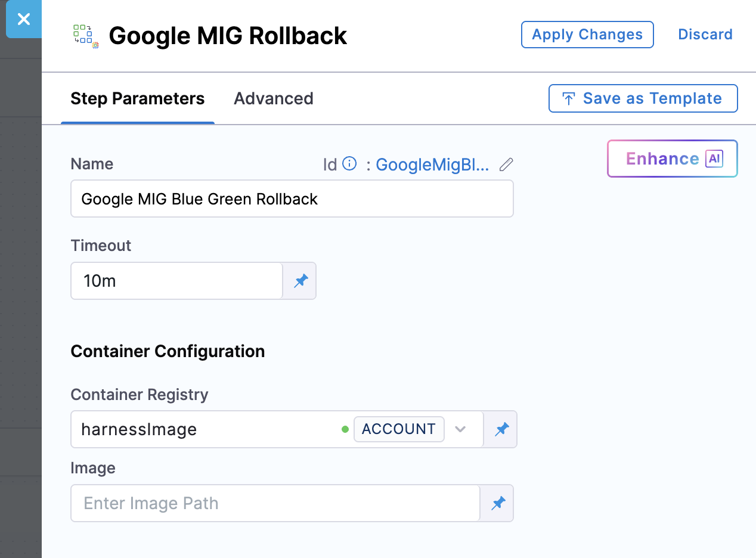Switch to the Step Parameters tab
The height and width of the screenshot is (558, 756).
tap(137, 98)
